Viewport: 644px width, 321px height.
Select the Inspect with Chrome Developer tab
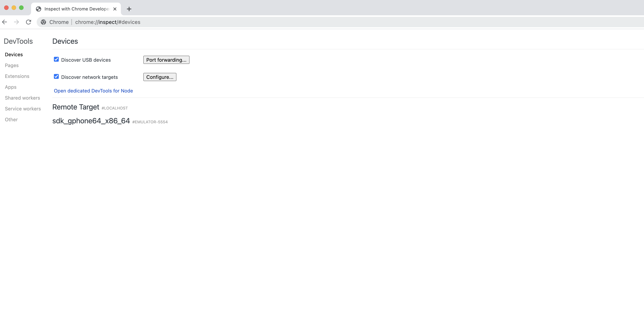(x=76, y=9)
